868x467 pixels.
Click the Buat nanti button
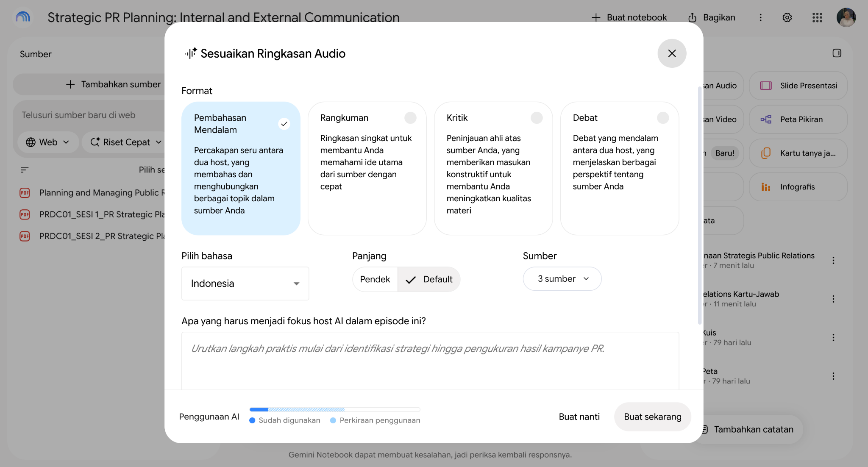click(579, 417)
